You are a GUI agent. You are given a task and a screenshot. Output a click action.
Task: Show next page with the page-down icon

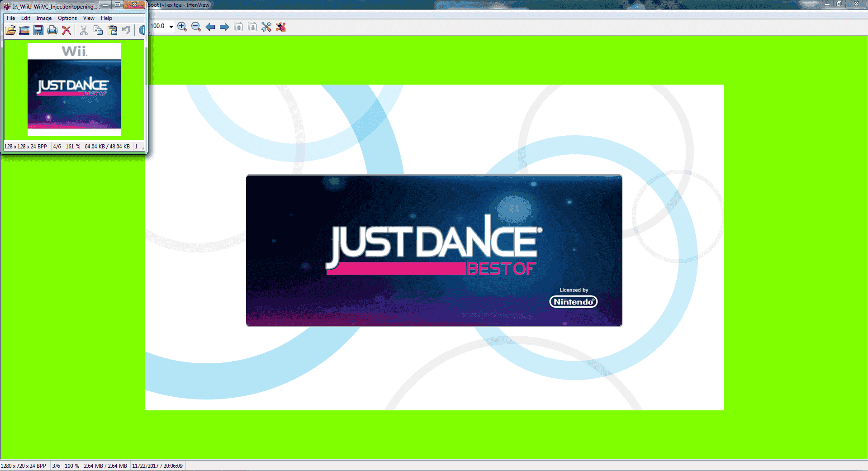(x=252, y=27)
